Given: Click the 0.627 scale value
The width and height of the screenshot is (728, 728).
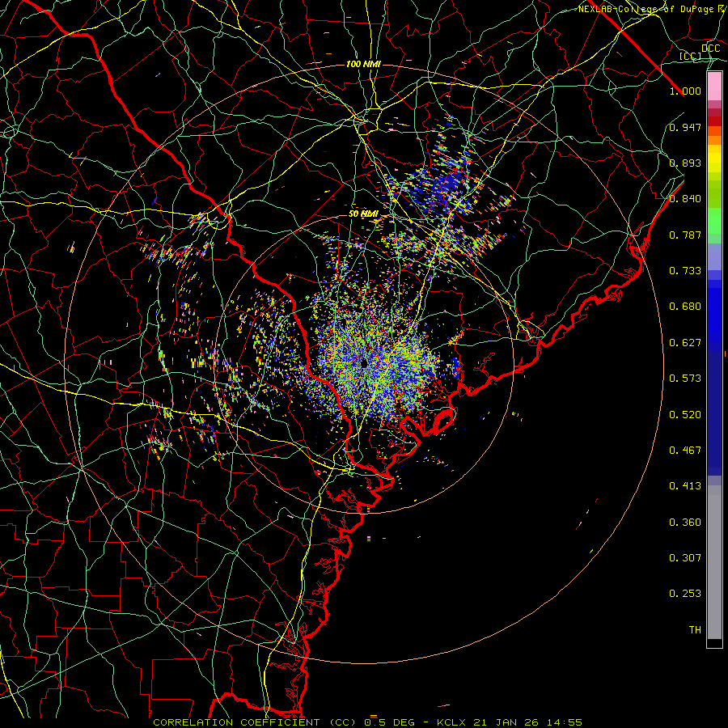Looking at the screenshot, I should 685,343.
